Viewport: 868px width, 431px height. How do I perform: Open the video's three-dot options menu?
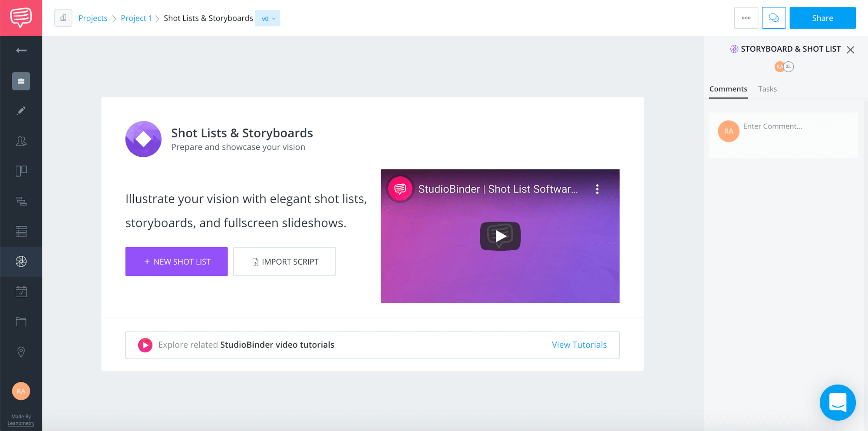coord(597,189)
